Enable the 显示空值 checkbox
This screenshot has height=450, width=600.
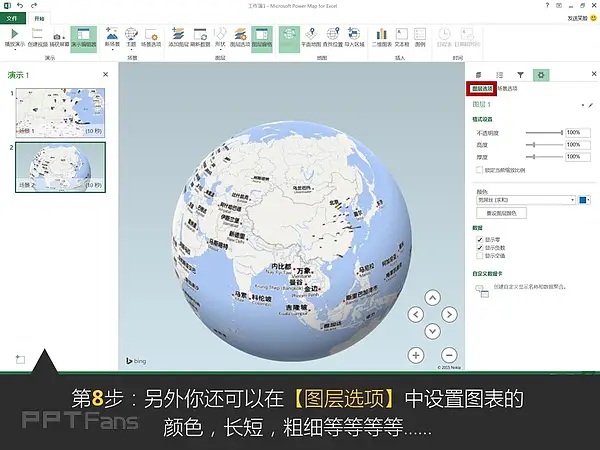click(x=478, y=254)
